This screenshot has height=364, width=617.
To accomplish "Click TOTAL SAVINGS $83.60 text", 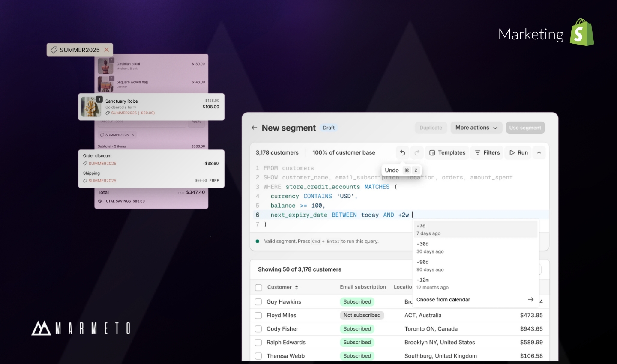I will (124, 201).
